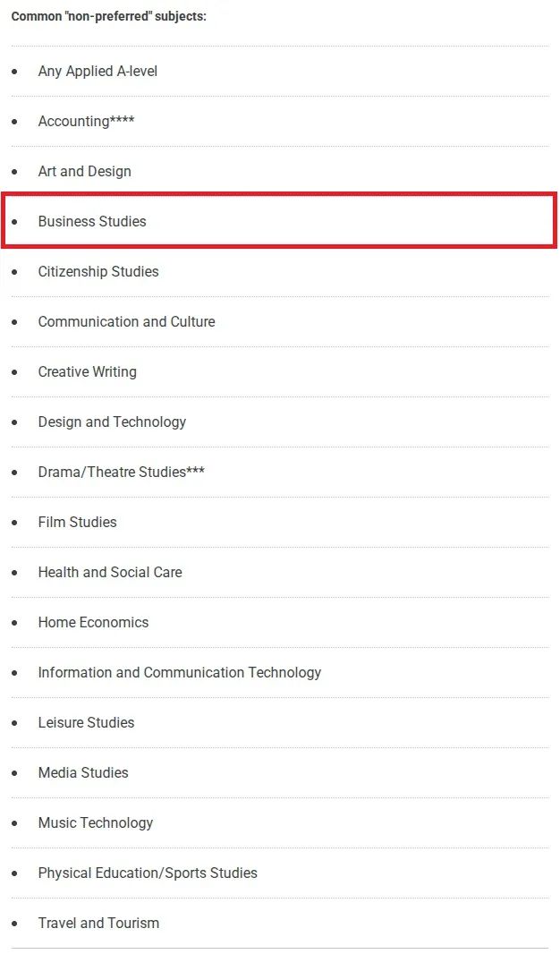
Task: Select the Leisure Studies entry
Action: 86,722
